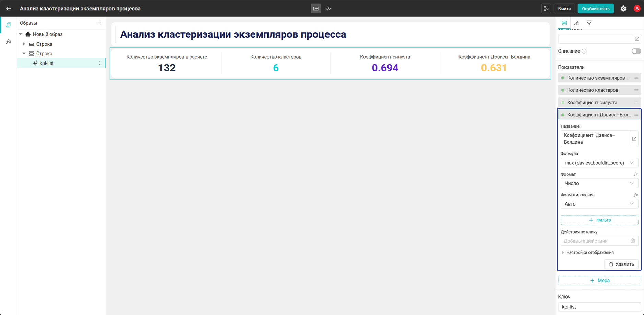Click the title input field at the top of the panel
This screenshot has width=644, height=315.
coord(596,39)
